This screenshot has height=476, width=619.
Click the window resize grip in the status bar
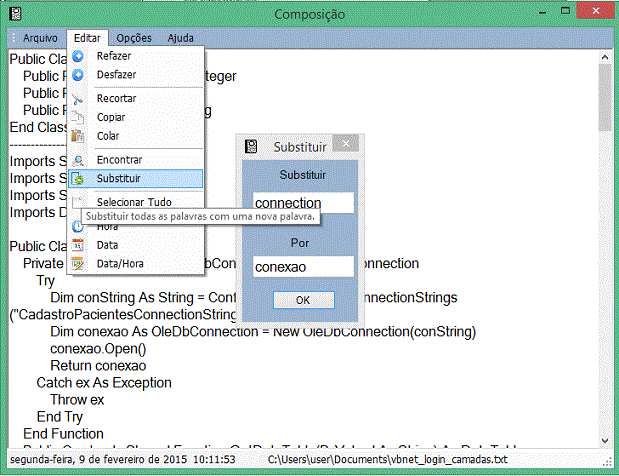pyautogui.click(x=608, y=463)
